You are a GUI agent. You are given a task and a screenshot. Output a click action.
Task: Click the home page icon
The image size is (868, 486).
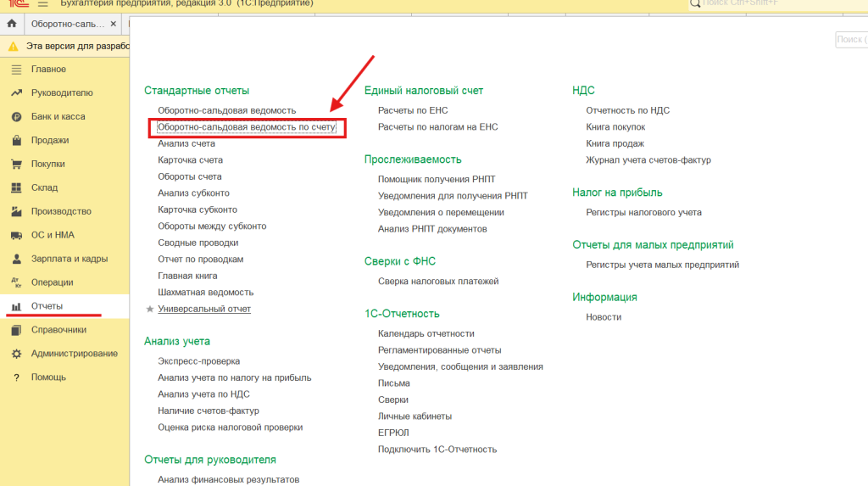tap(12, 24)
